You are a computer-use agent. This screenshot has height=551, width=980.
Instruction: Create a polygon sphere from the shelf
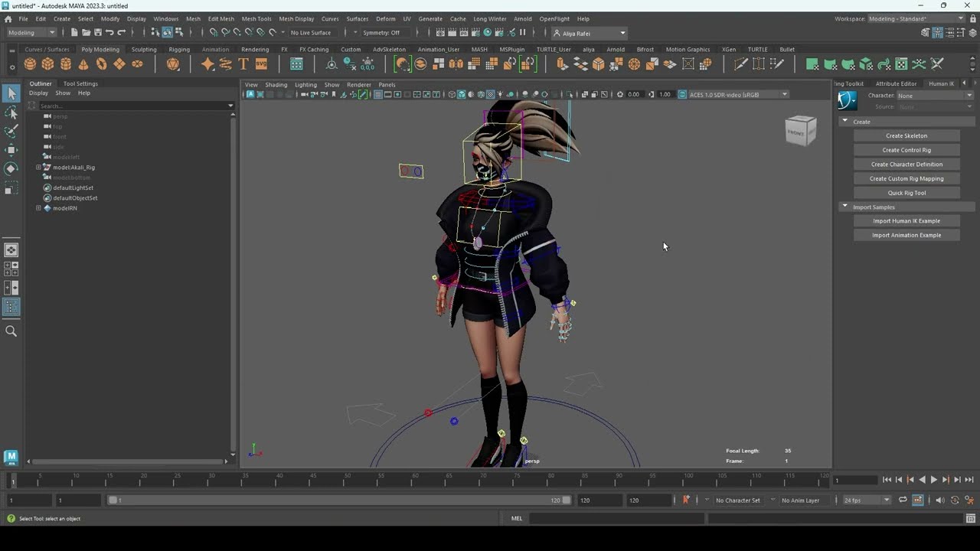point(30,64)
